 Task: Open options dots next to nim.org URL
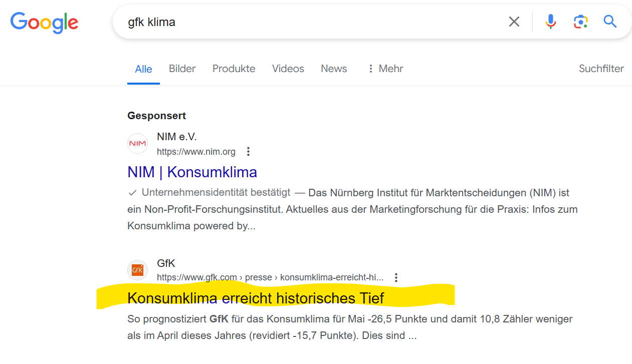248,152
